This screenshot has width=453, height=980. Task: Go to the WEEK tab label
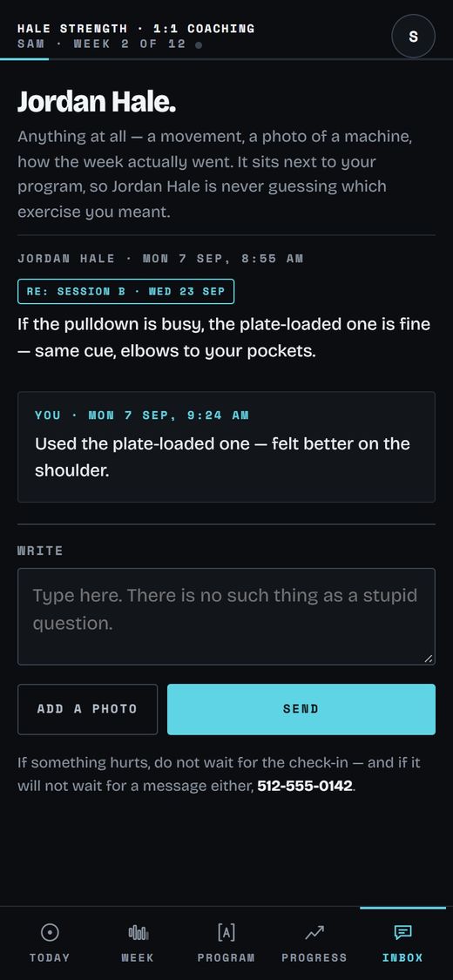pos(138,957)
